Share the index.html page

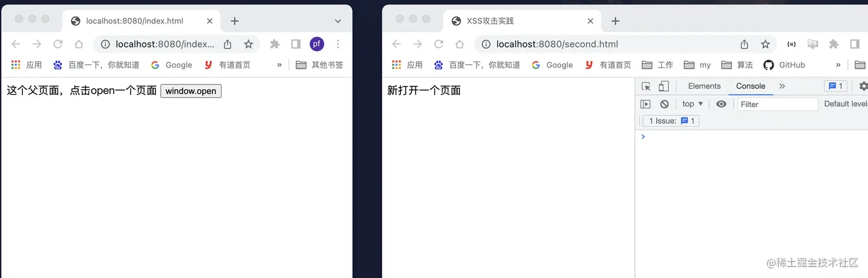click(x=227, y=44)
